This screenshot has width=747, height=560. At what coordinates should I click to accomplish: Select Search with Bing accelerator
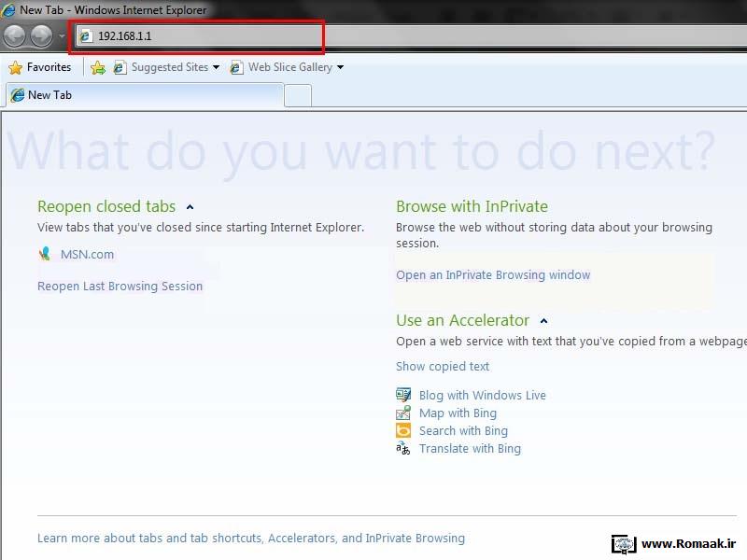463,430
